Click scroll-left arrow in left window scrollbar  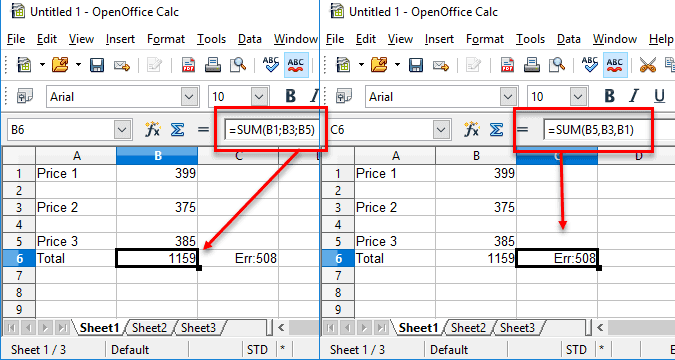point(281,328)
